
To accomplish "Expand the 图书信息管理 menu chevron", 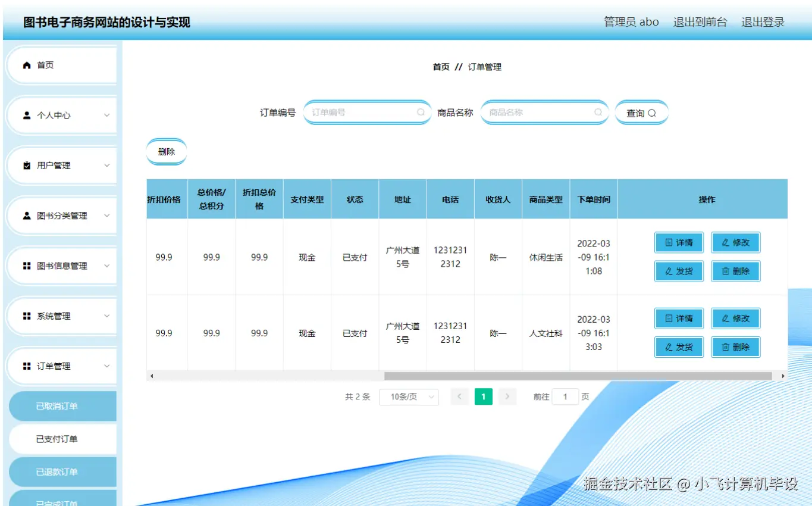I will 107,266.
